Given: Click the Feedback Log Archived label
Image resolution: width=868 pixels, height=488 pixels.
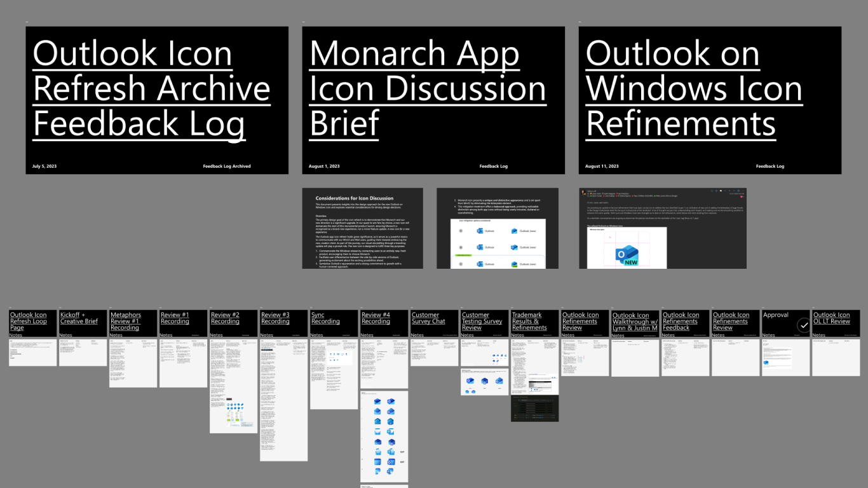Looking at the screenshot, I should coord(227,166).
